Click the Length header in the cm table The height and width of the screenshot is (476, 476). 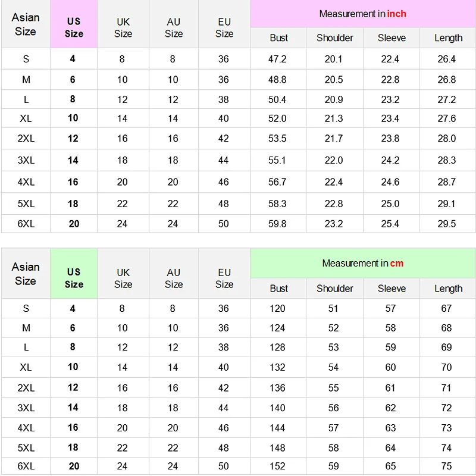447,289
